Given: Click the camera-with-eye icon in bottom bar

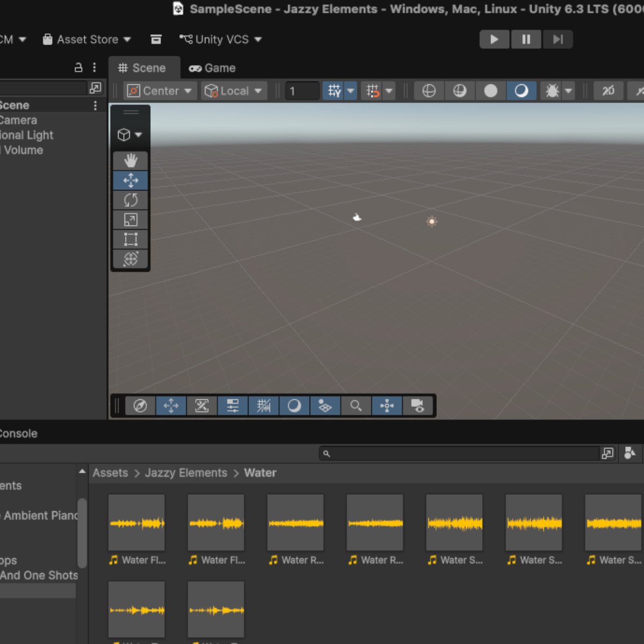Looking at the screenshot, I should [x=418, y=406].
